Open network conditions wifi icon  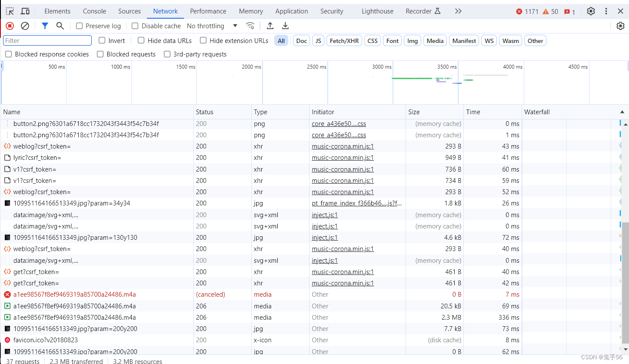click(x=250, y=26)
